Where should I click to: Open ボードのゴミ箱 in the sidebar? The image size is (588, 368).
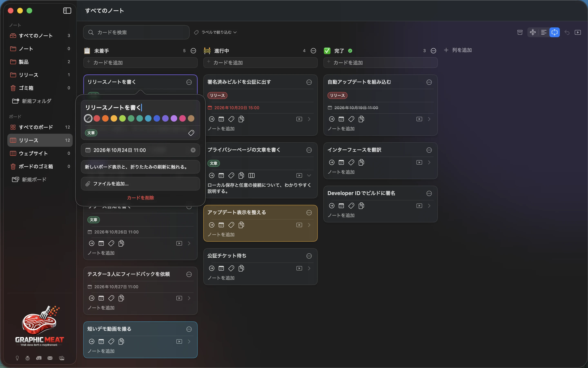(x=40, y=166)
